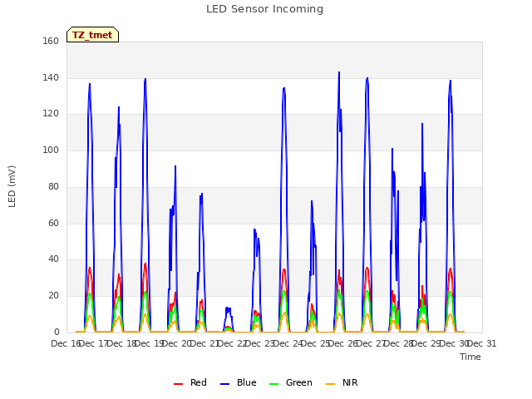Image resolution: width=532 pixels, height=399 pixels.
Task: Toggle the Green series legend entry
Action: click(x=290, y=382)
